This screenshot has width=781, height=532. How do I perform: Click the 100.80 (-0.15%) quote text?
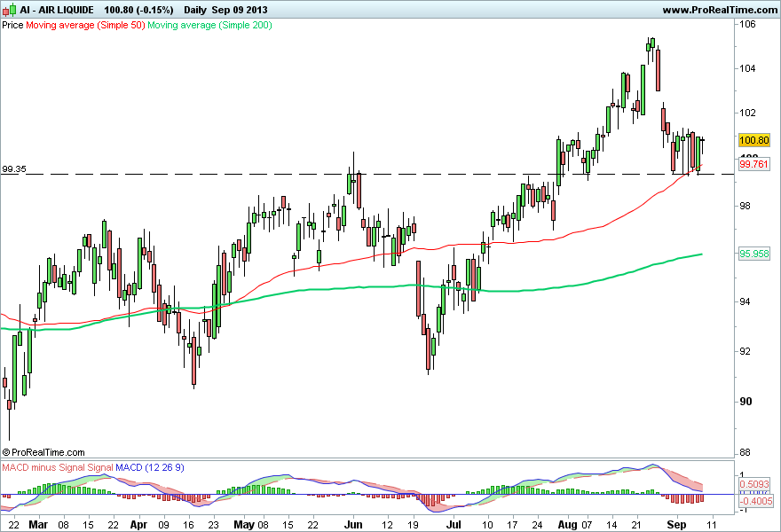[139, 10]
